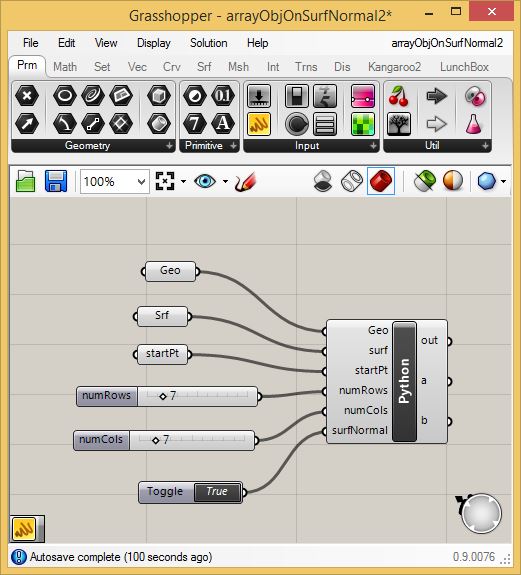Open the Edit menu

point(66,43)
